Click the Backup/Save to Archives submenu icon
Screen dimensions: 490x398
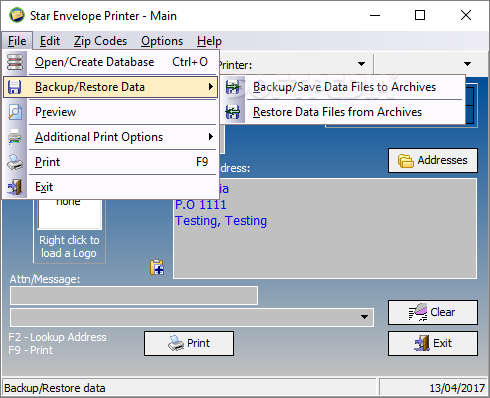233,87
